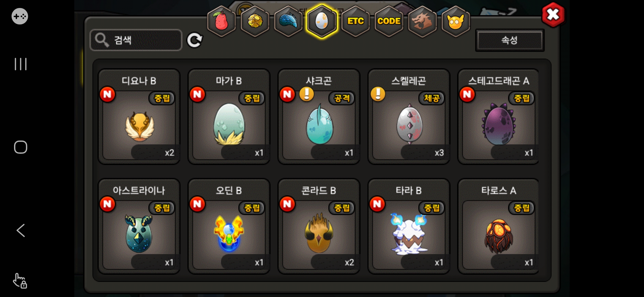Select the gold nugget category tab
The image size is (644, 297).
coord(255,21)
